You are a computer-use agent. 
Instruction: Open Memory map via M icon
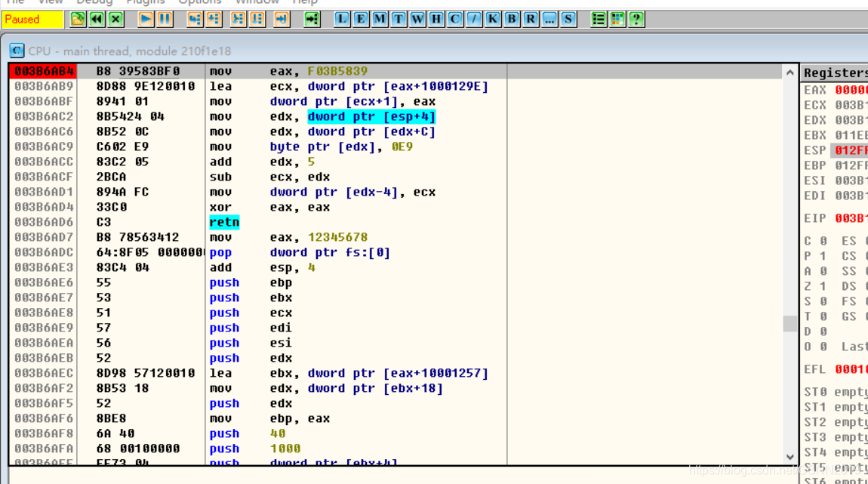(380, 20)
